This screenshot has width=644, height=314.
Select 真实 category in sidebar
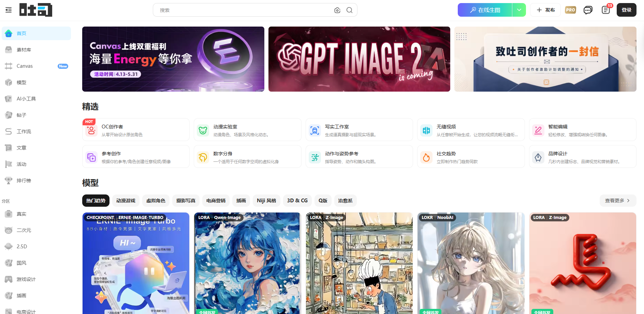pos(36,214)
